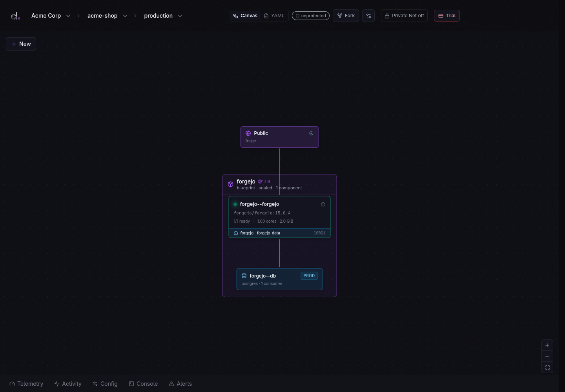
Task: Open the Activity panel tab
Action: pos(68,384)
